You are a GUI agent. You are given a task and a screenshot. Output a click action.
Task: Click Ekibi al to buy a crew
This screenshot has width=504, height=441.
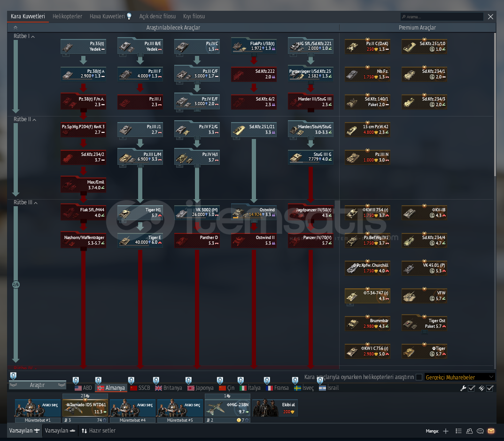coord(275,408)
